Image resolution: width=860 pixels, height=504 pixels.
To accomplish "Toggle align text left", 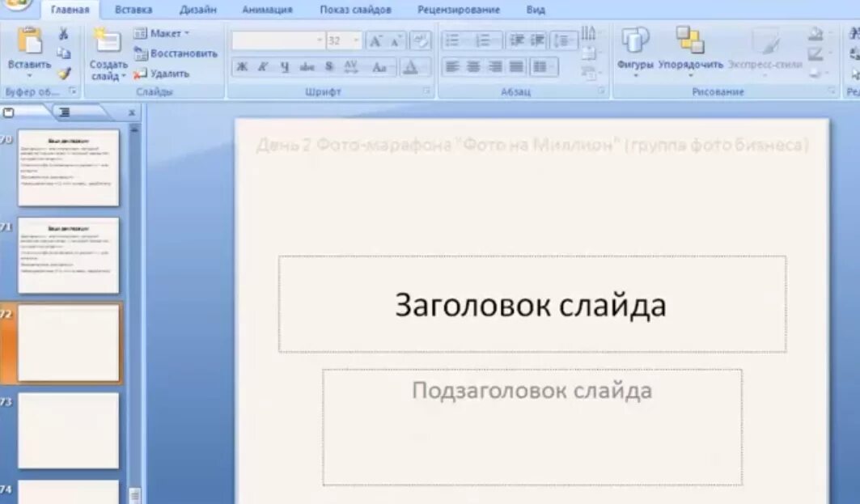I will tap(452, 67).
